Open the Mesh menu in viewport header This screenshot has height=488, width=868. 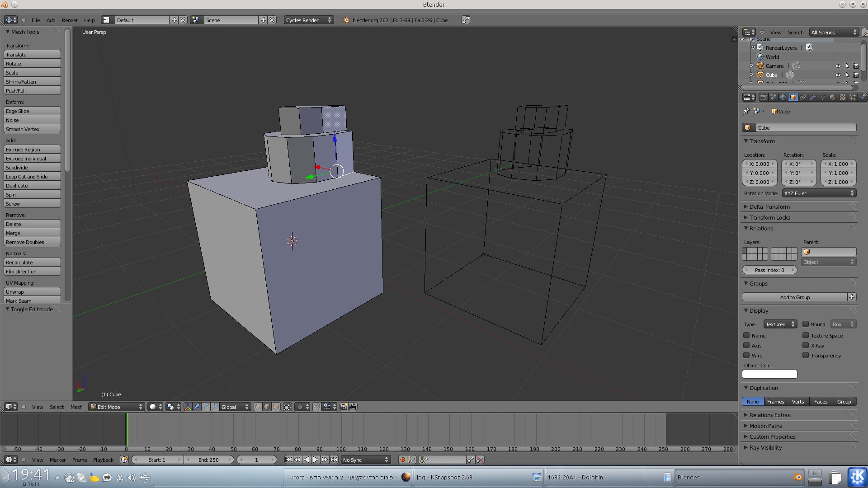[76, 407]
